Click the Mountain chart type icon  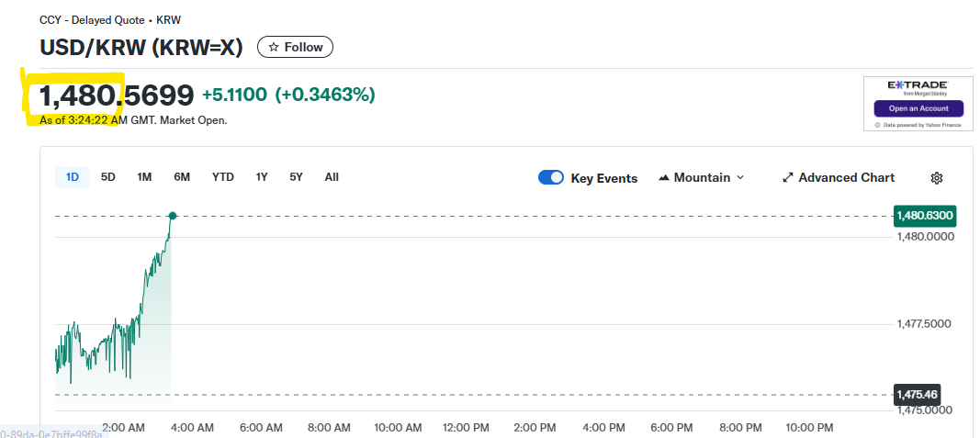664,178
